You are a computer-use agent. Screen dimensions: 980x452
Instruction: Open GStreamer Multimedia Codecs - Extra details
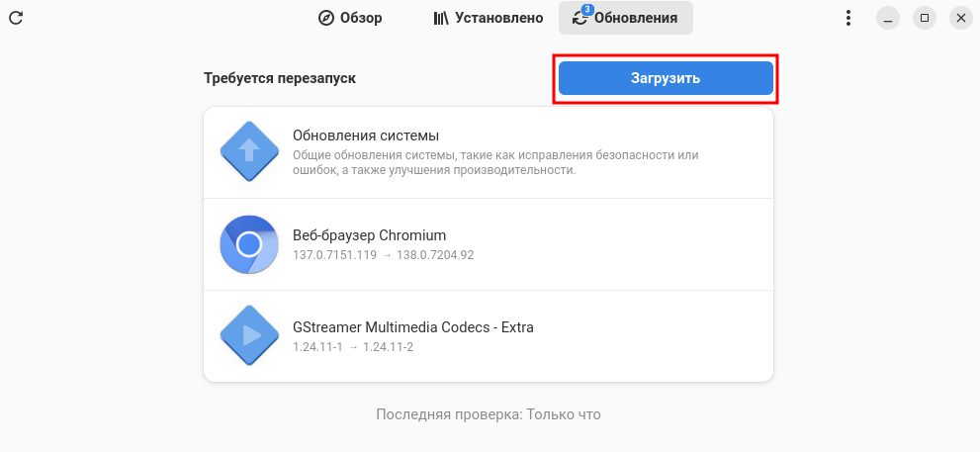click(x=413, y=327)
